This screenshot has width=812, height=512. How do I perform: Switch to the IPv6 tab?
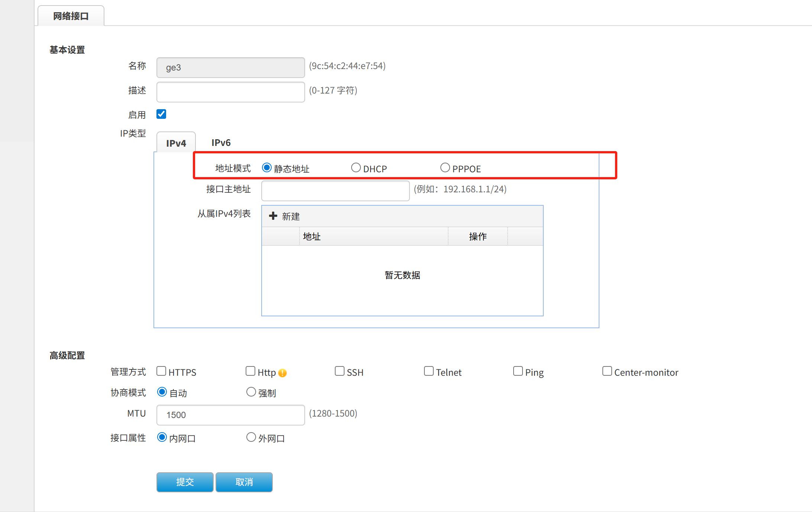(x=221, y=143)
